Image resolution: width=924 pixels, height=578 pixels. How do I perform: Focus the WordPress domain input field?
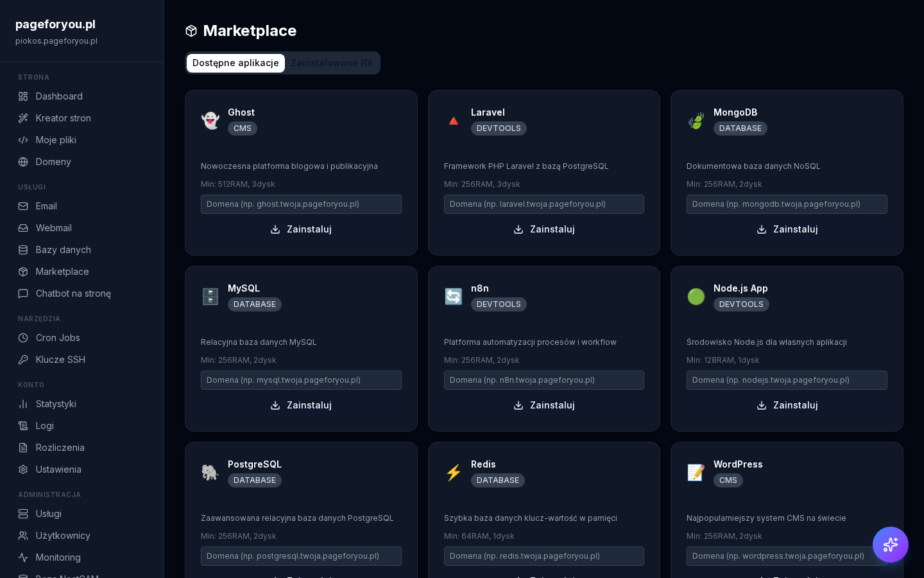click(787, 556)
